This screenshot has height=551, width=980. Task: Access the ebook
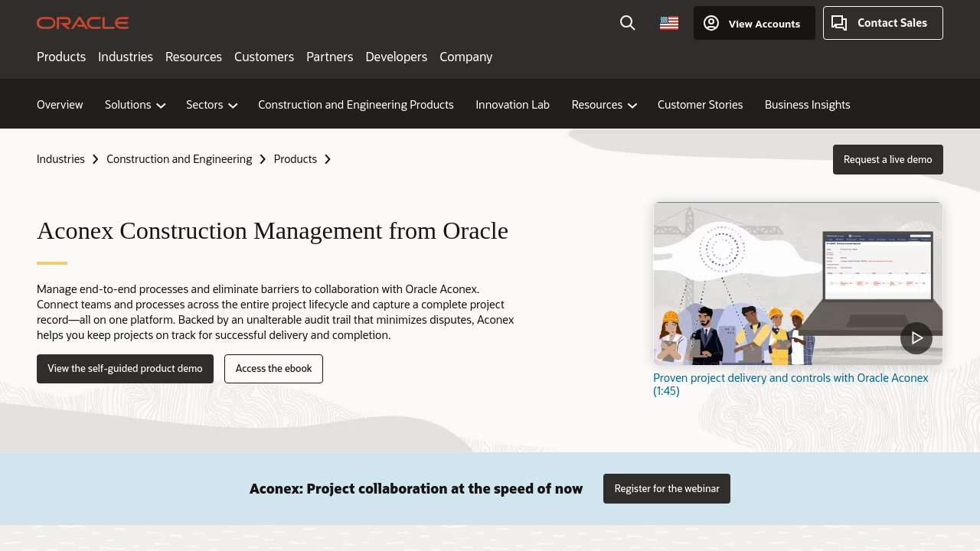tap(273, 369)
